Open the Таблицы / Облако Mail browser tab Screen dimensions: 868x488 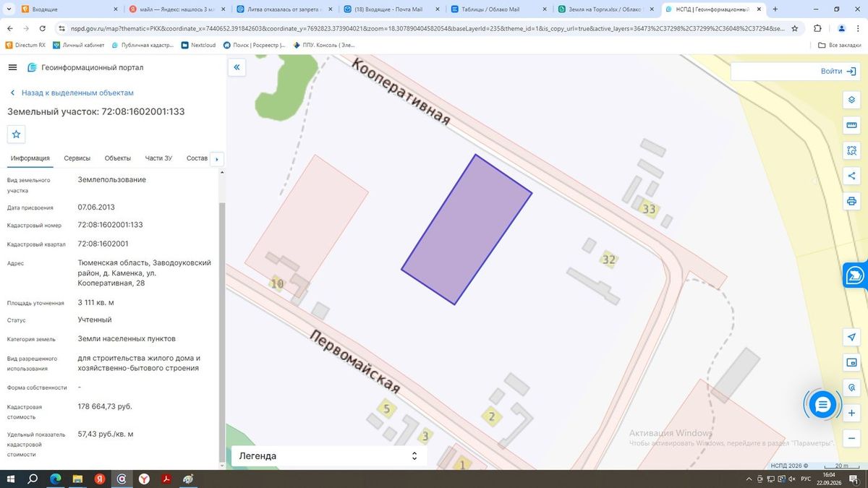pos(498,9)
